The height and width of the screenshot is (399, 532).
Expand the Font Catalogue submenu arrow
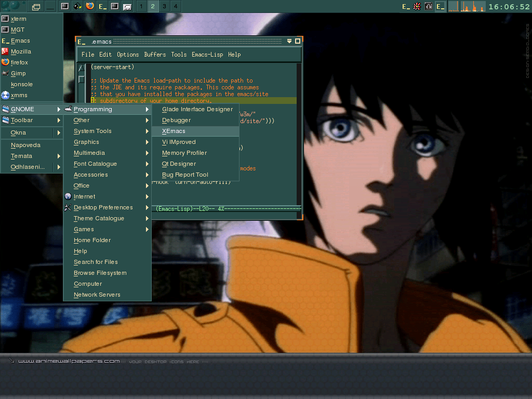(x=147, y=164)
